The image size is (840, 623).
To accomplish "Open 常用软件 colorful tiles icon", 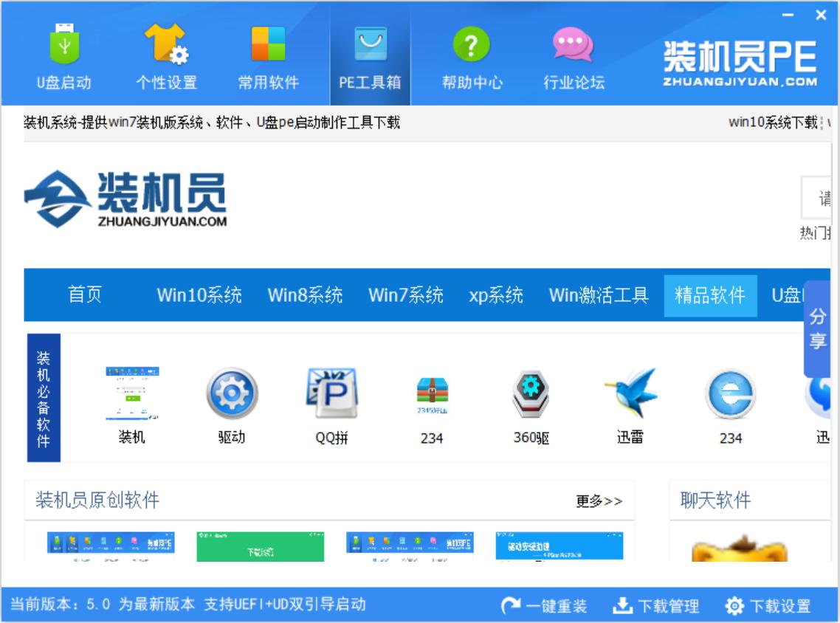I will (x=269, y=44).
